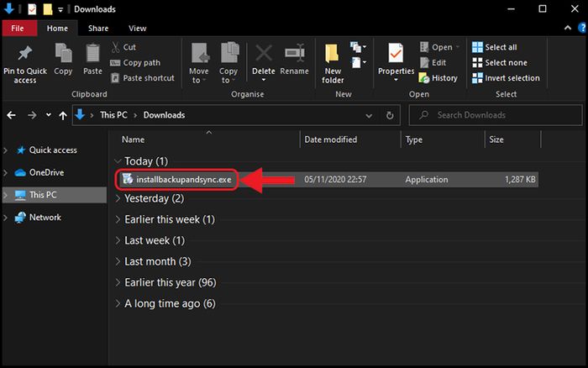Screen dimensions: 588x368
Task: Click Select all
Action: click(494, 47)
